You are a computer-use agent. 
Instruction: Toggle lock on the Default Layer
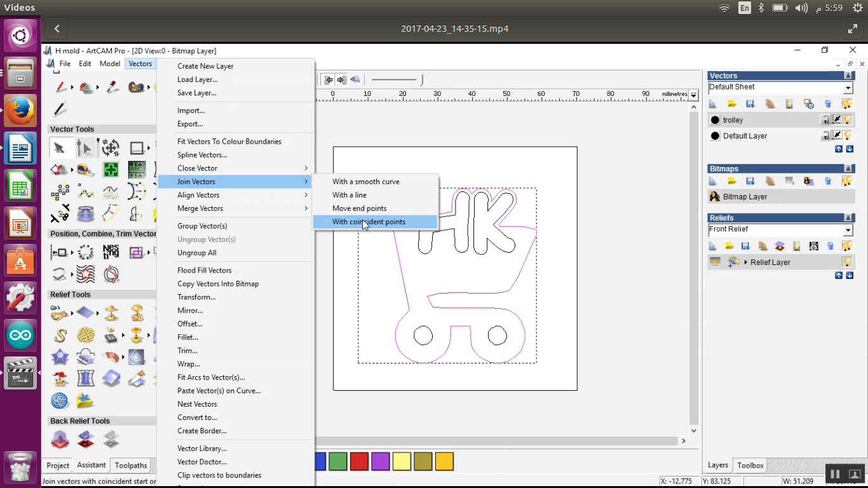coord(825,135)
